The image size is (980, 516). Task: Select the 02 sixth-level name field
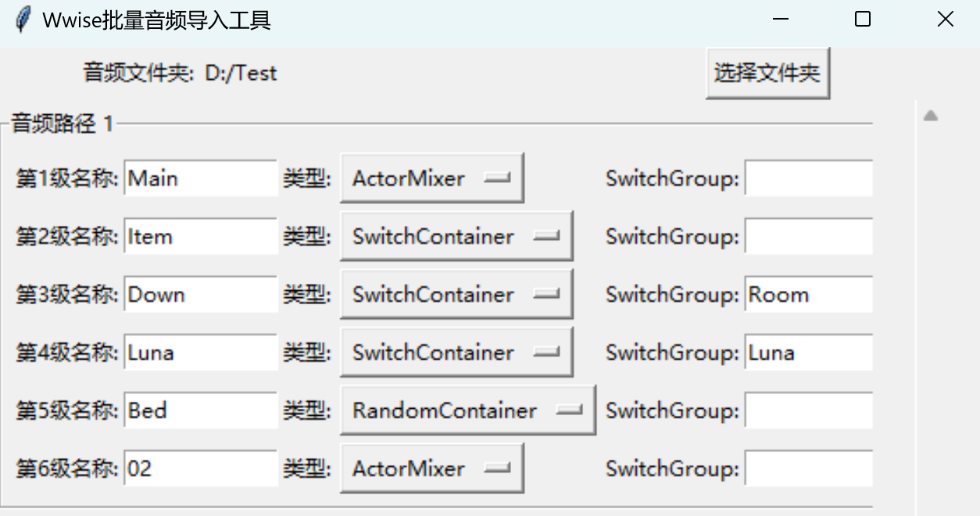199,468
